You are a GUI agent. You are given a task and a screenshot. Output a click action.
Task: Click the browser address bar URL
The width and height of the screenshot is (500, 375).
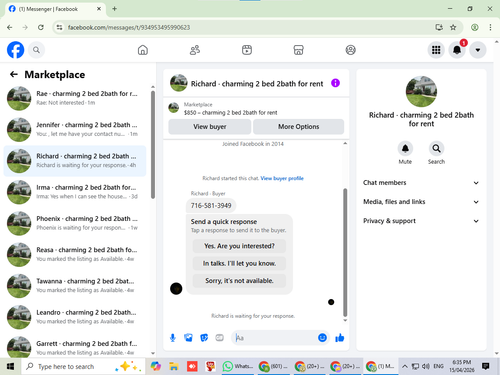(129, 27)
